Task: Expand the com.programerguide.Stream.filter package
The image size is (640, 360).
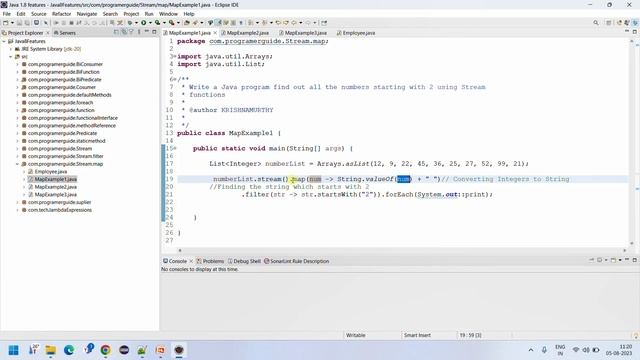Action: click(x=18, y=156)
